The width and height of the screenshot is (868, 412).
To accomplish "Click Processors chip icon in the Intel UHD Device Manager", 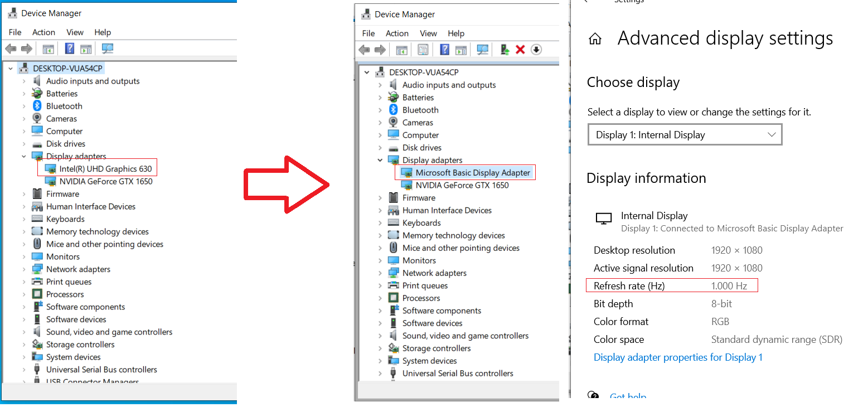I will point(37,294).
